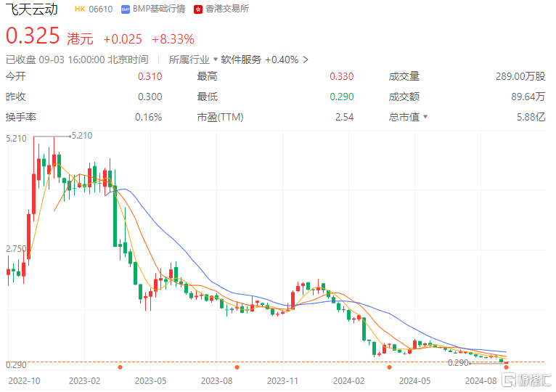Click the orange event dot near 2024-08

pyautogui.click(x=506, y=367)
